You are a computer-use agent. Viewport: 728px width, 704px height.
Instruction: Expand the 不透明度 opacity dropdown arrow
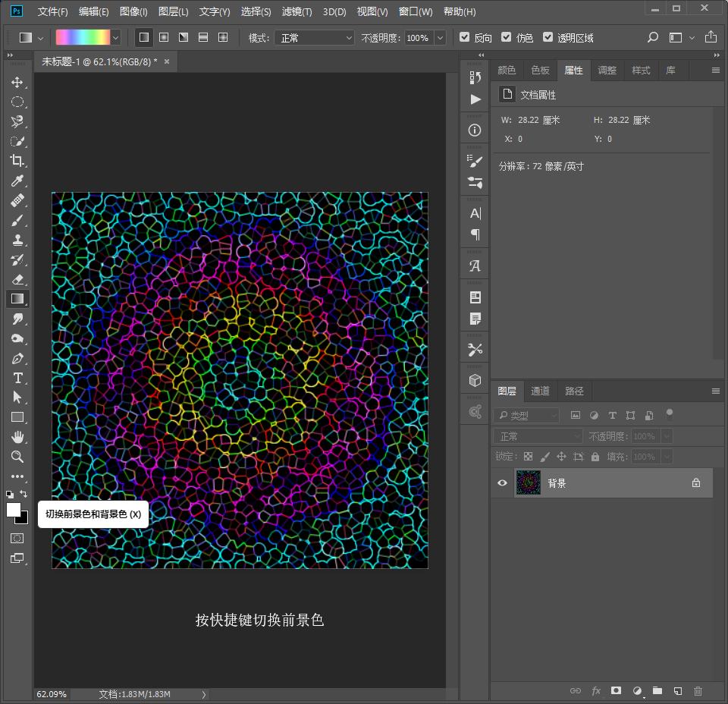pos(439,37)
